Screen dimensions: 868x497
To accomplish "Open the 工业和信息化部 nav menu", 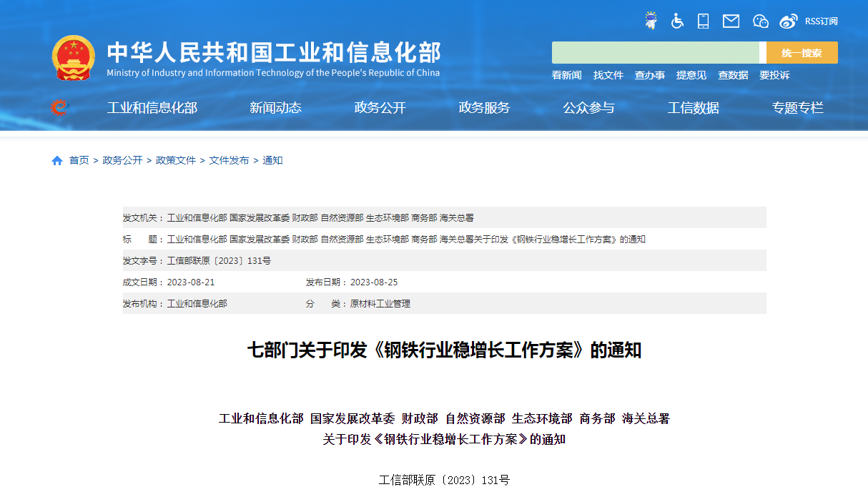I will (x=152, y=108).
